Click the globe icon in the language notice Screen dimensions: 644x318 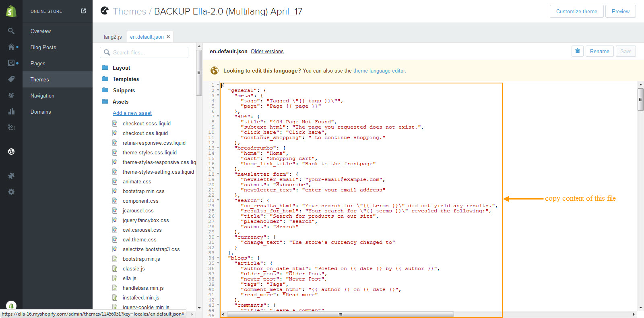pyautogui.click(x=215, y=71)
